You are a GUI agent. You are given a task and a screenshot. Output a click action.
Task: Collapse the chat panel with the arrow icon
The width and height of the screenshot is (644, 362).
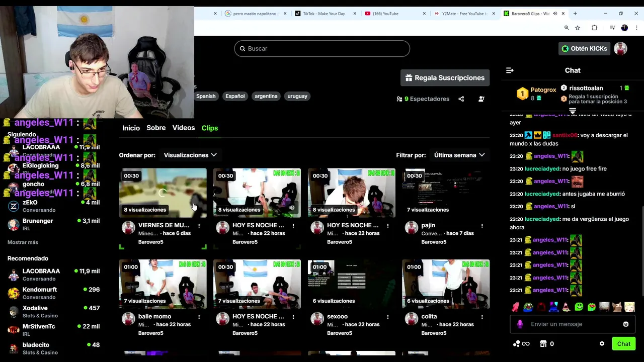tap(510, 70)
